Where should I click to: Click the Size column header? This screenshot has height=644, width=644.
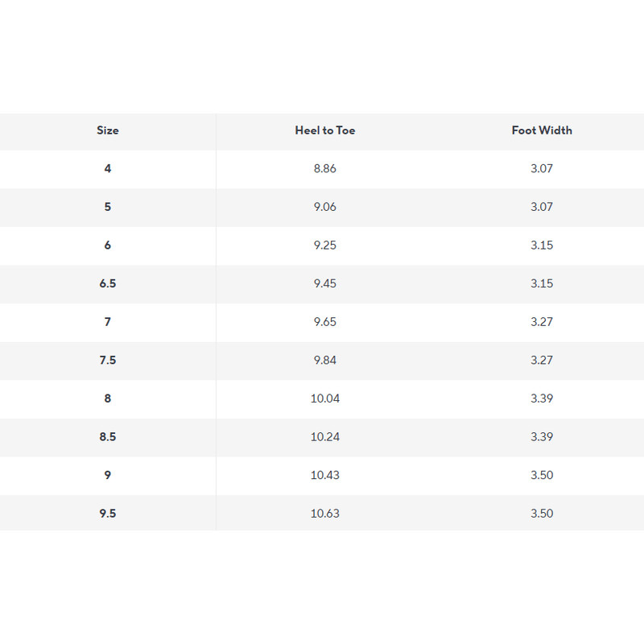pyautogui.click(x=108, y=130)
